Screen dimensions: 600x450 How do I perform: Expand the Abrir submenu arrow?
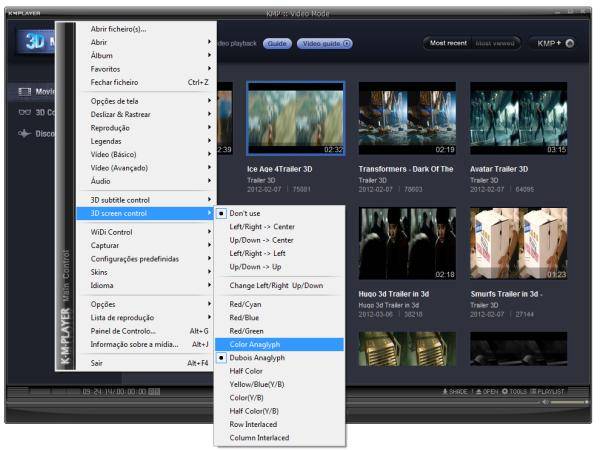coord(209,41)
